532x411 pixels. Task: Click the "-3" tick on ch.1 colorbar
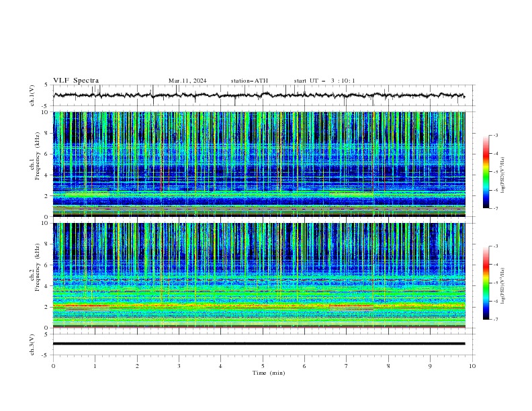pyautogui.click(x=495, y=135)
